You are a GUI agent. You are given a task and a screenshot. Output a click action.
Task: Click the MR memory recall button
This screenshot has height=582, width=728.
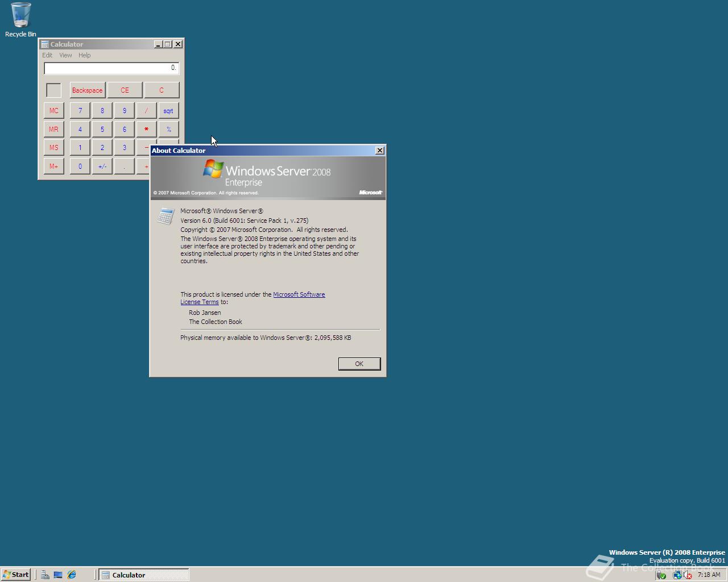[x=53, y=129]
